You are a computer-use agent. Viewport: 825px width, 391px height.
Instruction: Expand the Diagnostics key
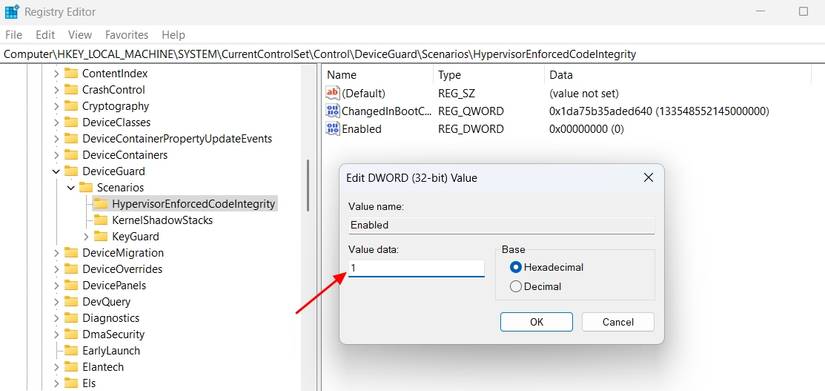coord(56,318)
